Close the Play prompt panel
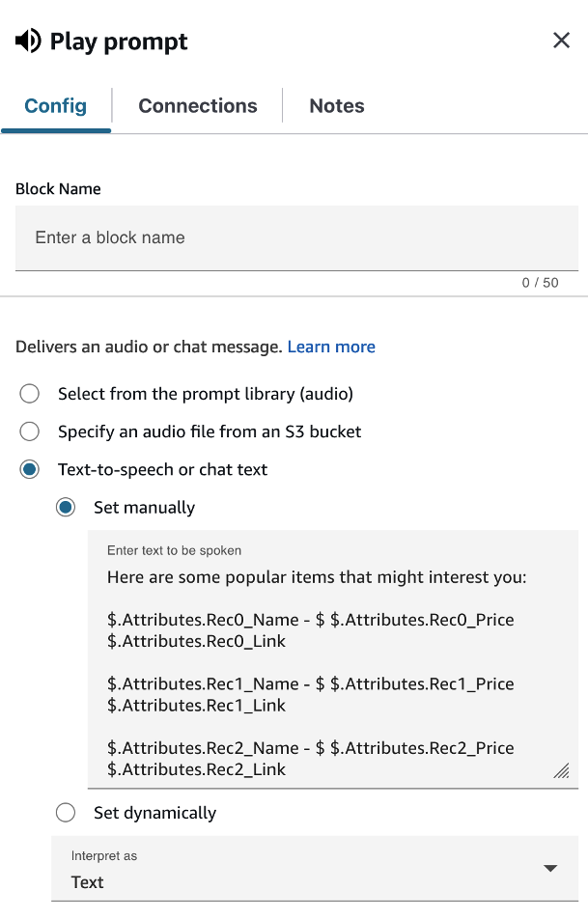588x919 pixels. (x=561, y=41)
